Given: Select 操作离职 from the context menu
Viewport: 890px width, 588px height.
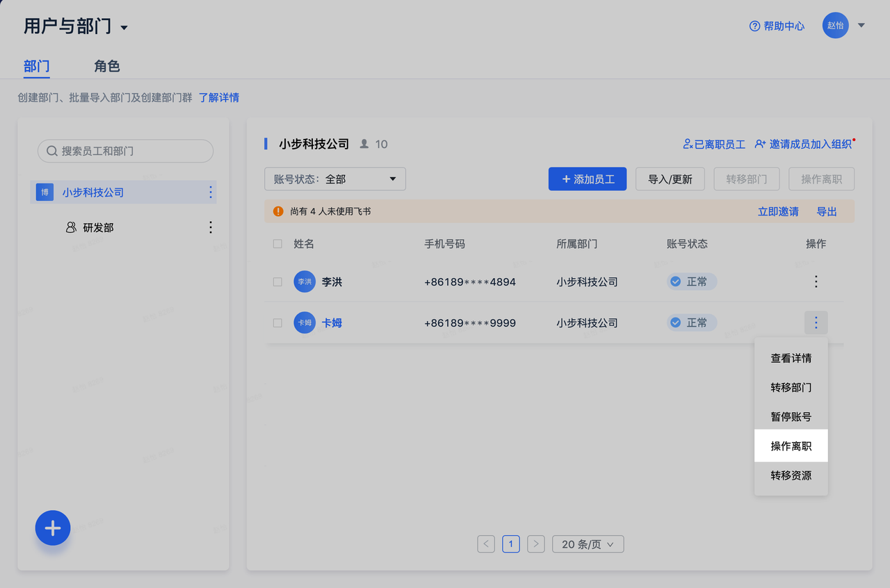Looking at the screenshot, I should click(791, 446).
